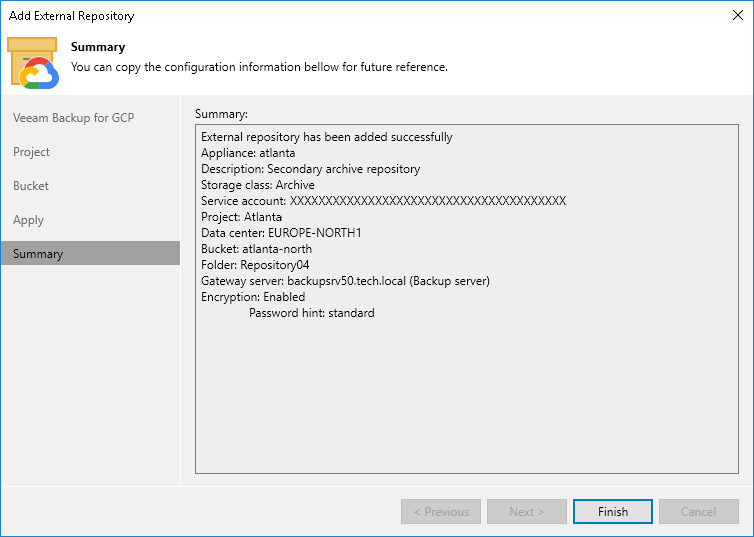Click the Service account line
This screenshot has width=754, height=537.
click(x=384, y=200)
